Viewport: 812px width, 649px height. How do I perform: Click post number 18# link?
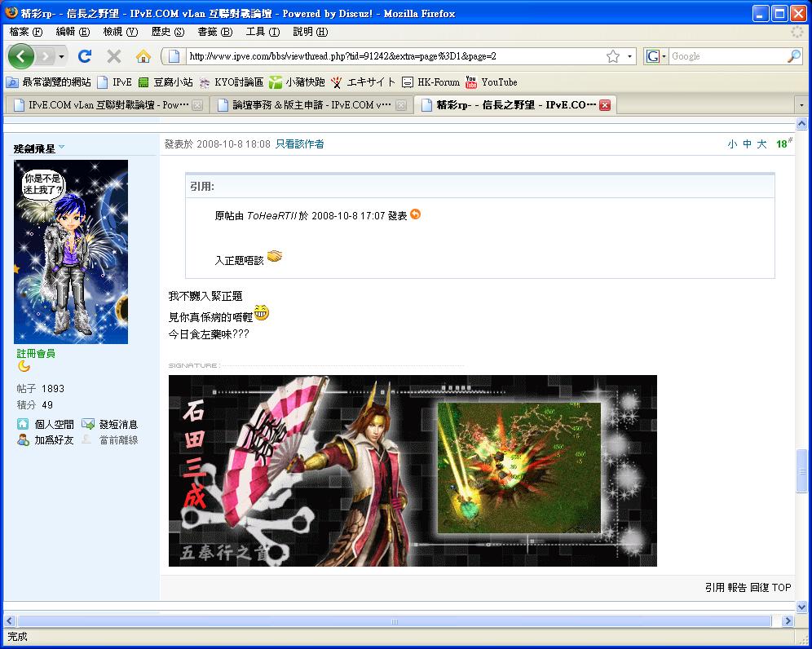(783, 143)
